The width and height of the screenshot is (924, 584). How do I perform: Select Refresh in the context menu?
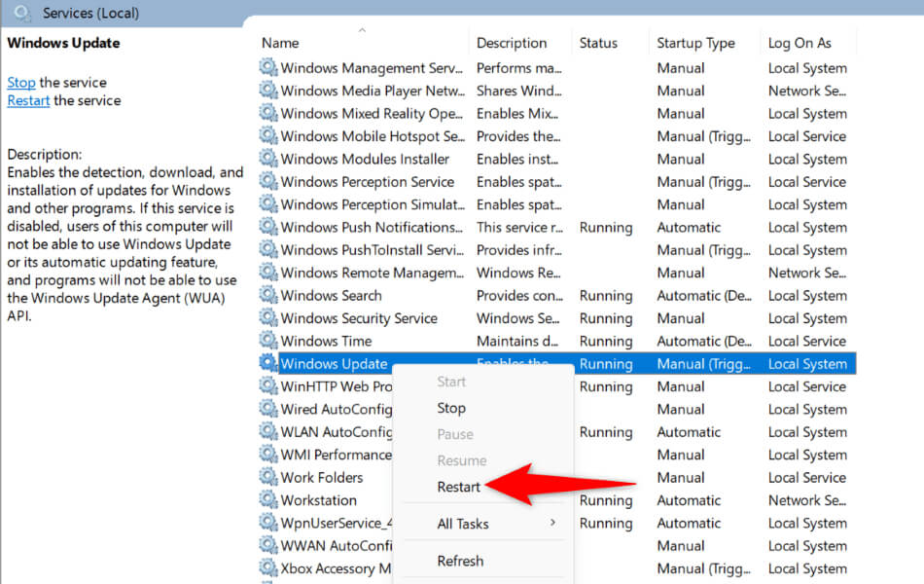click(460, 561)
